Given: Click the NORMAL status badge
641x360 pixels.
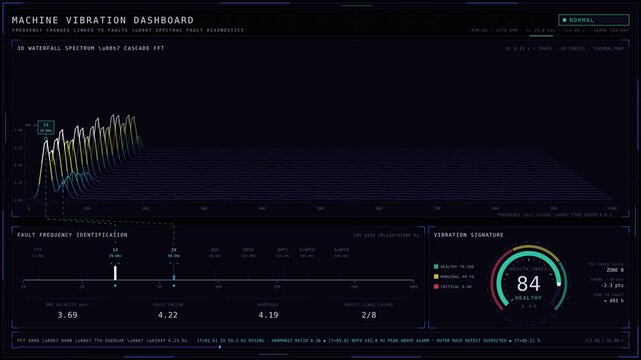Looking at the screenshot, I should tap(594, 20).
